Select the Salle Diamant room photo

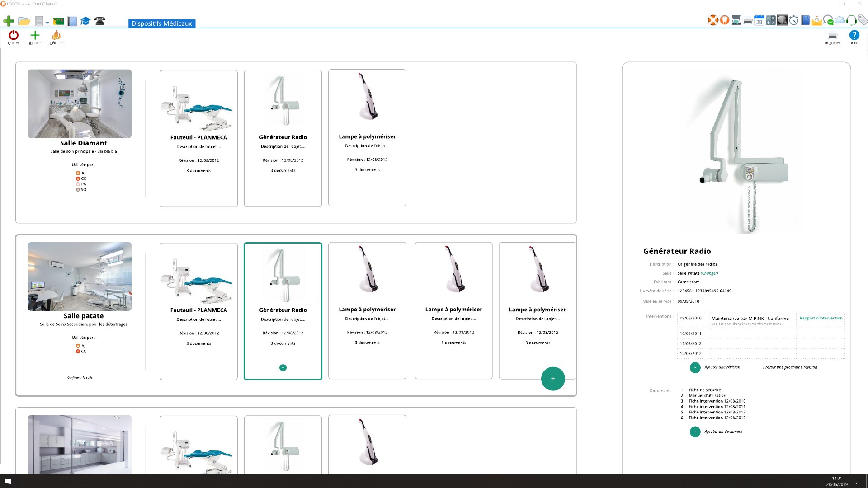point(80,103)
